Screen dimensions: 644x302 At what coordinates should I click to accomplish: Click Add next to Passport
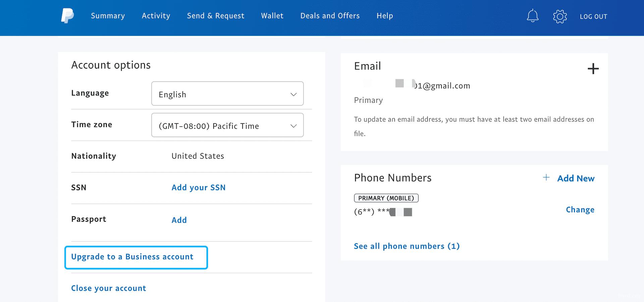179,220
